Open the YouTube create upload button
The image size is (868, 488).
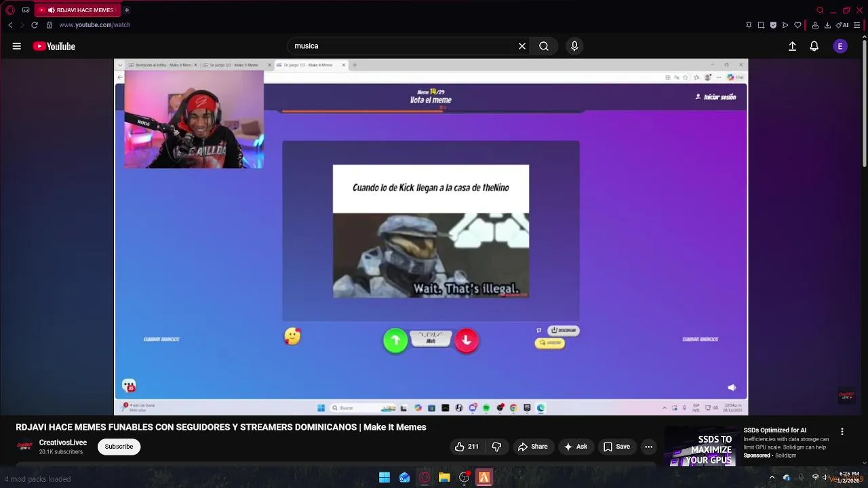(x=792, y=46)
